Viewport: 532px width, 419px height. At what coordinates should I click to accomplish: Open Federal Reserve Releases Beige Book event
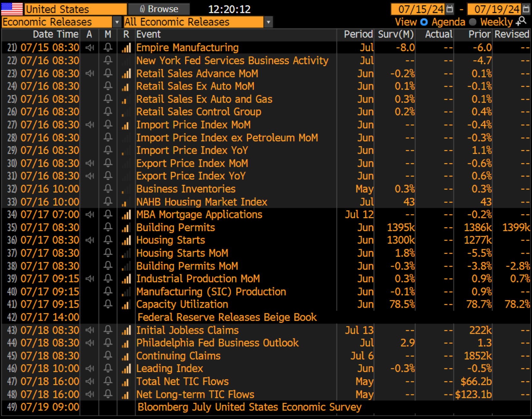[x=227, y=317]
